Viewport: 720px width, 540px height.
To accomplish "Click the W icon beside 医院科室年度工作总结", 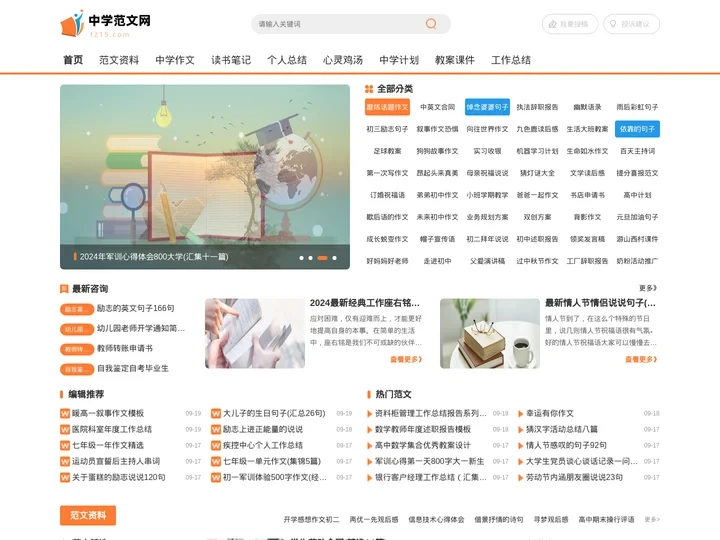I will click(x=65, y=429).
